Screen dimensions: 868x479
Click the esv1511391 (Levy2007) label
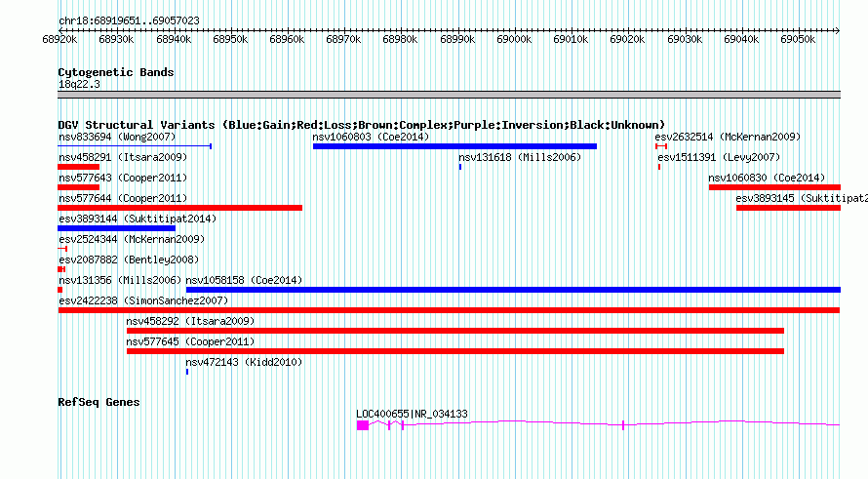point(719,157)
